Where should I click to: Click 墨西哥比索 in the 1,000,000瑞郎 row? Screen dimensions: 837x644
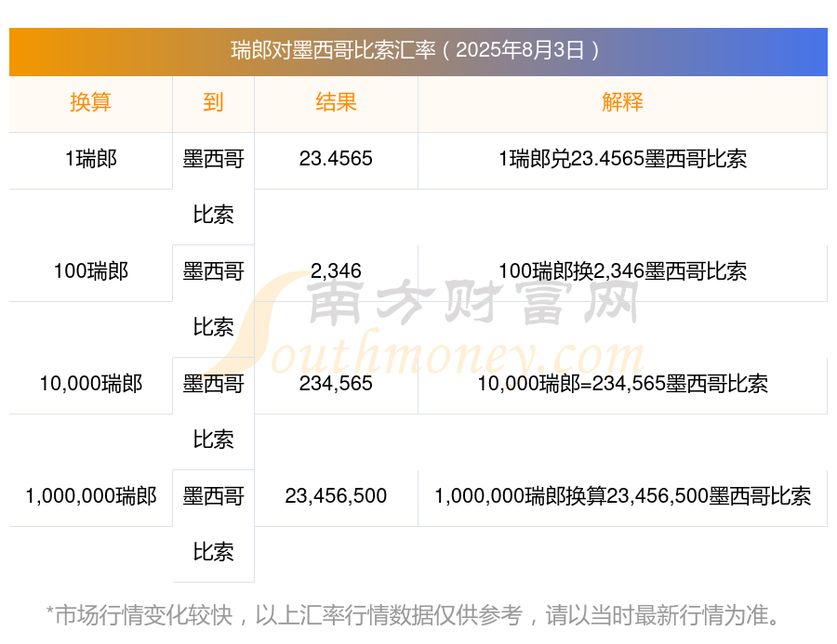point(213,524)
